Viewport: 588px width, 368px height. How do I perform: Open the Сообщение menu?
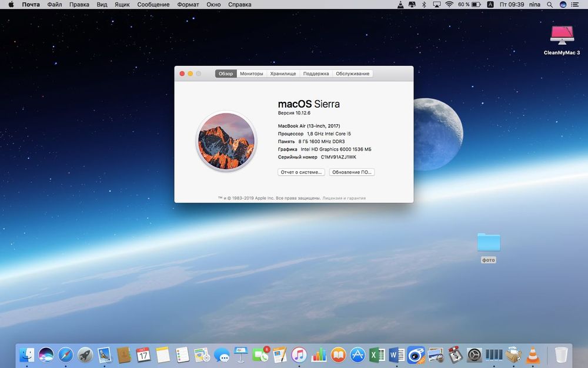[x=153, y=5]
